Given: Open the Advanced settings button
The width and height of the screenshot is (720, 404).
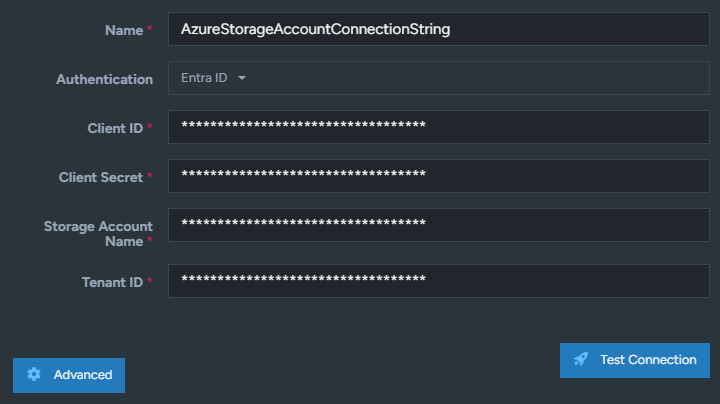Looking at the screenshot, I should tap(69, 375).
